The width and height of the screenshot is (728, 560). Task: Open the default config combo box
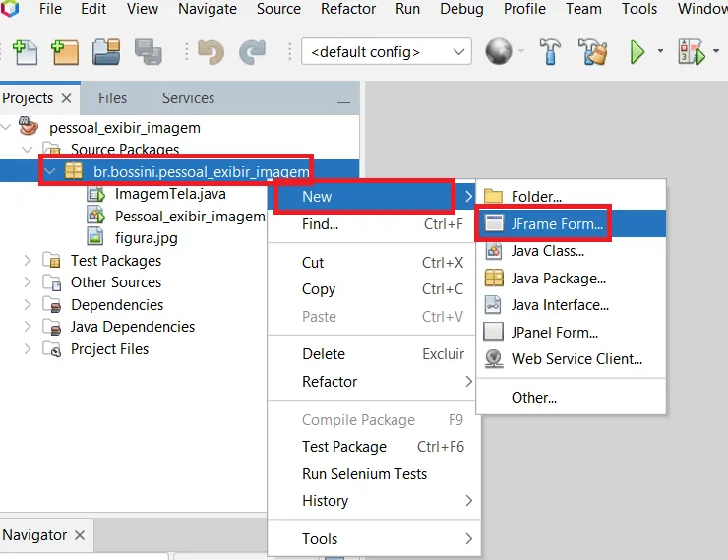point(387,51)
